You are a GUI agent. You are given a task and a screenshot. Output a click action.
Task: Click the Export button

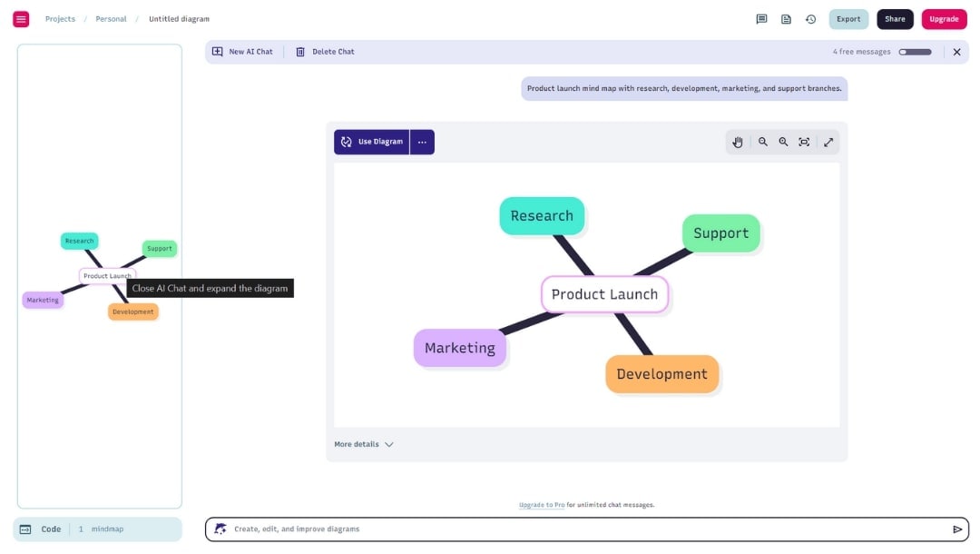[x=848, y=19]
